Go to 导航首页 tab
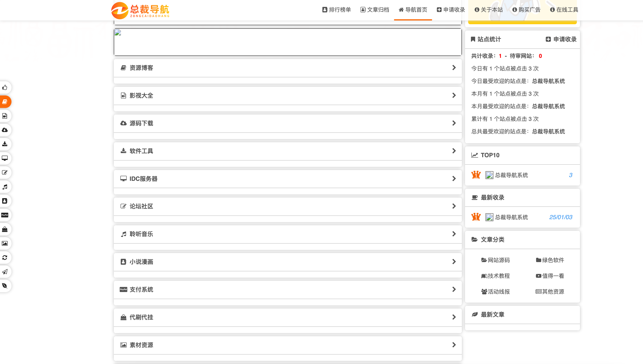Image resolution: width=643 pixels, height=364 pixels. pos(413,10)
